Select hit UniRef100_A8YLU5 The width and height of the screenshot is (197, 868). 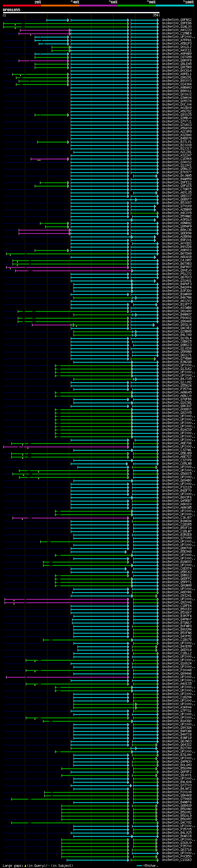(x=176, y=193)
